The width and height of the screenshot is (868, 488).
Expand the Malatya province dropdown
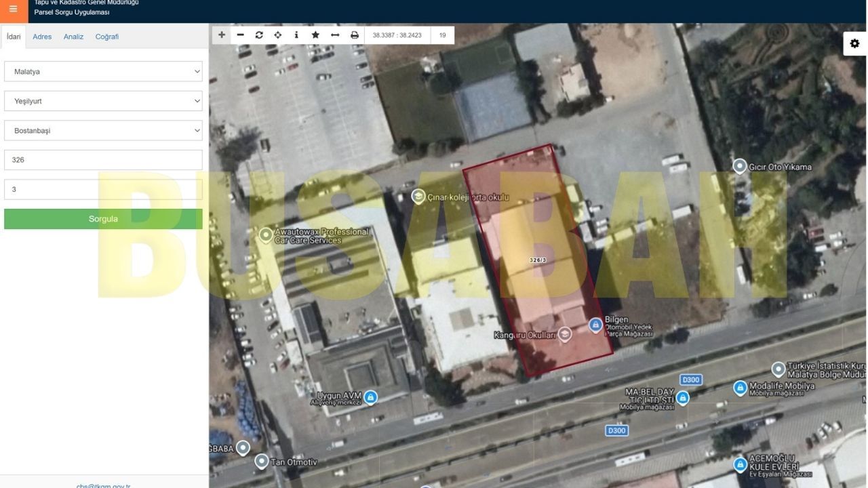coord(103,71)
